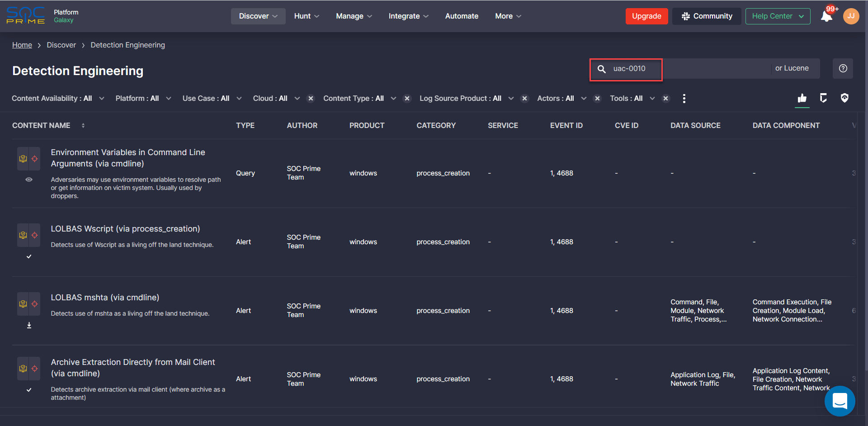Viewport: 868px width, 426px height.
Task: Open the Help Center dropdown
Action: click(778, 16)
